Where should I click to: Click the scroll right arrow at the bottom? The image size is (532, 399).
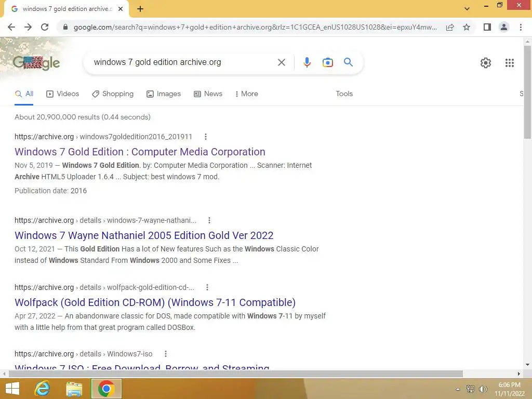(x=519, y=374)
